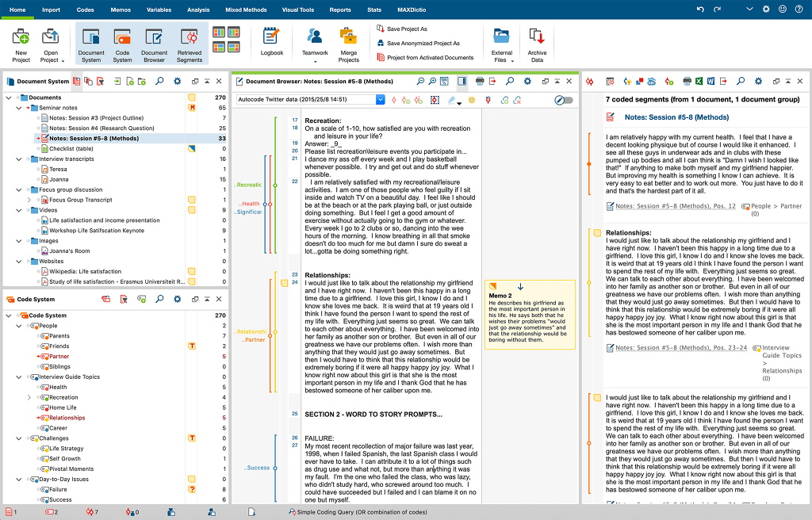The image size is (812, 520).
Task: Click the yellow Memo 2 note
Action: [530, 315]
